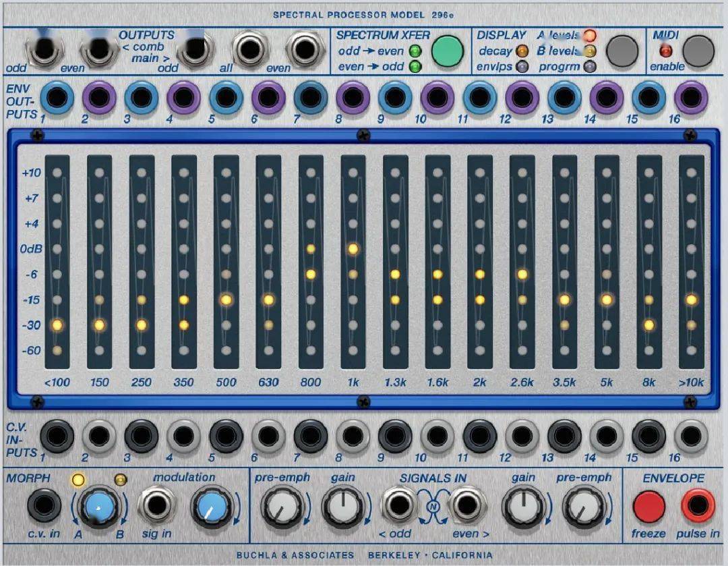Click envelope output jack 8
728x566 pixels.
click(353, 98)
